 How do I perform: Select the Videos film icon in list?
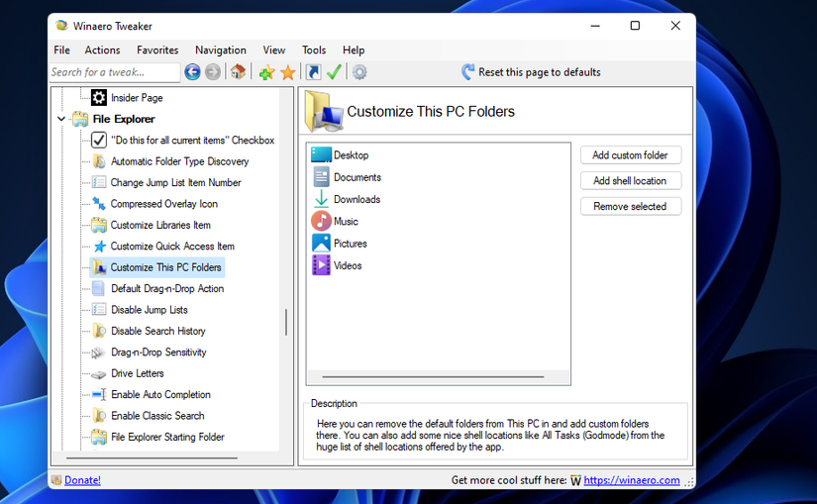[321, 264]
